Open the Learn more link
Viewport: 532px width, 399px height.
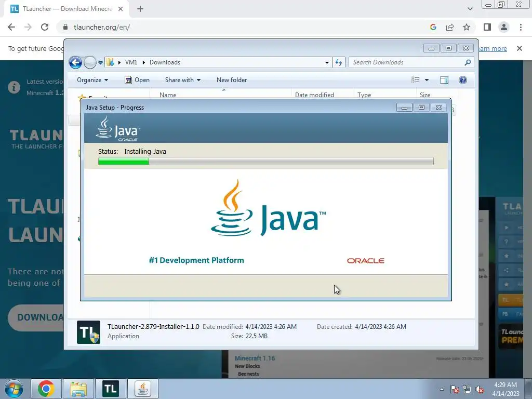tap(493, 48)
